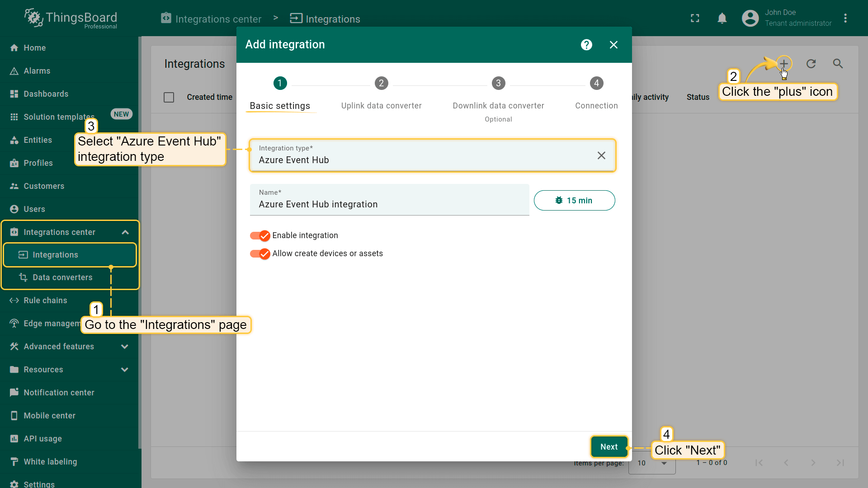868x488 pixels.
Task: Click the plus add integration icon
Action: coord(784,64)
